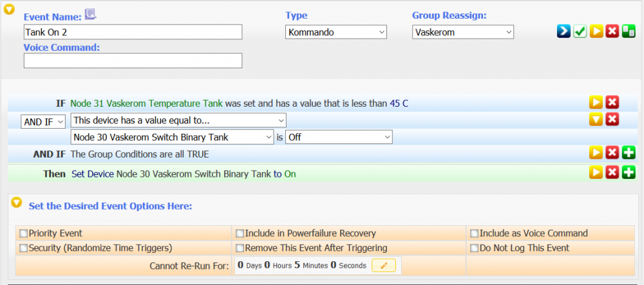Tick the Do Not Log This Event option
This screenshot has width=644, height=285.
pyautogui.click(x=475, y=248)
